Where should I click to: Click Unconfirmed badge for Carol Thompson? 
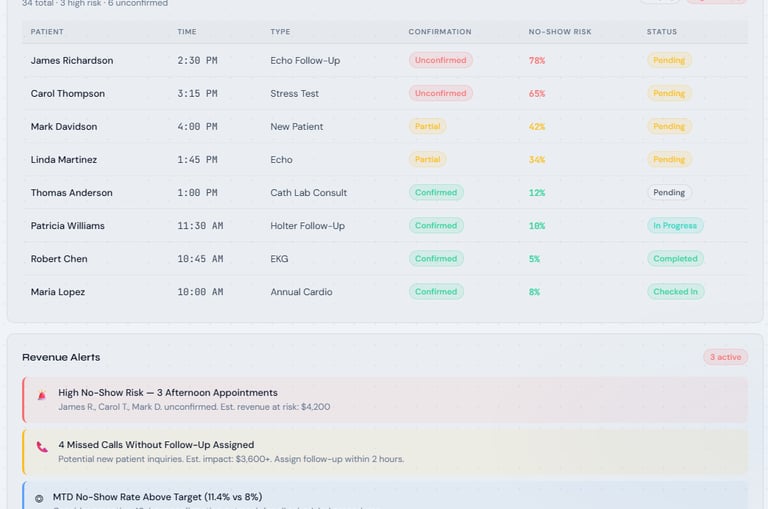click(441, 93)
